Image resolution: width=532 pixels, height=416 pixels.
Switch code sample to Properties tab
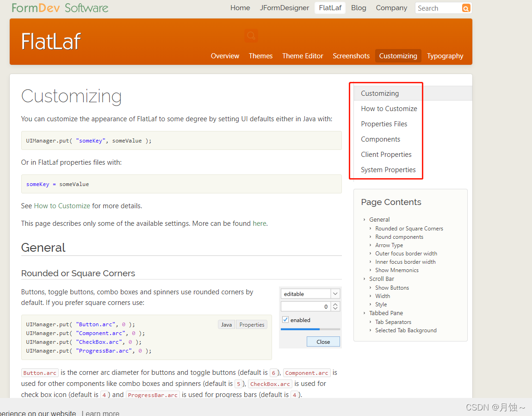[x=252, y=325]
